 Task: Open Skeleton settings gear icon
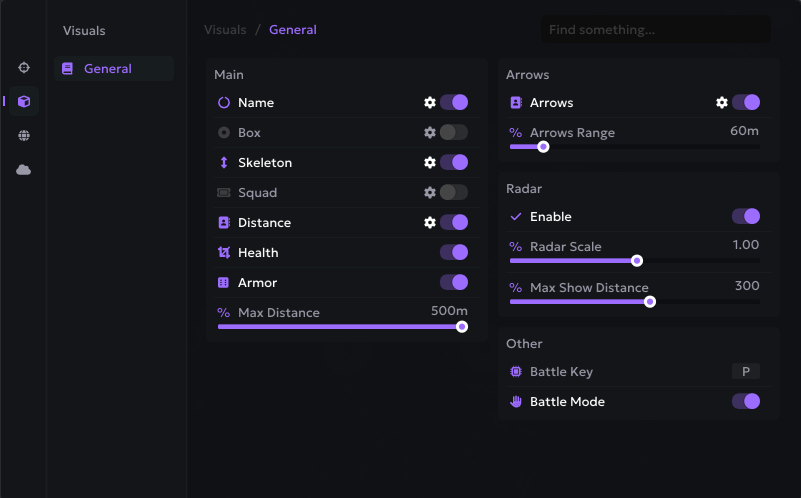point(430,162)
